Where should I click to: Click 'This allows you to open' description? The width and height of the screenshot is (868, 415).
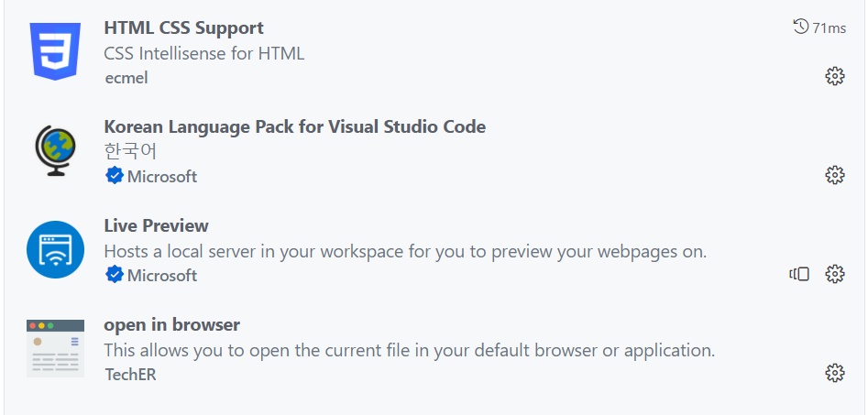click(409, 350)
